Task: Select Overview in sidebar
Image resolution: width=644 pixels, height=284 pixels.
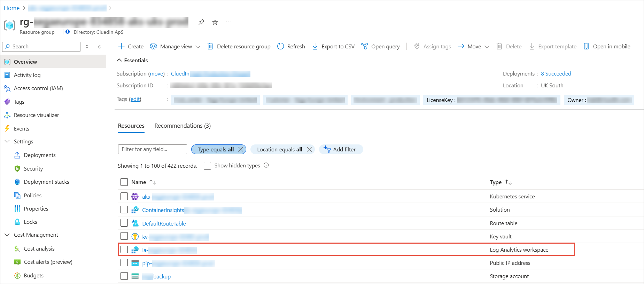Action: [x=54, y=62]
